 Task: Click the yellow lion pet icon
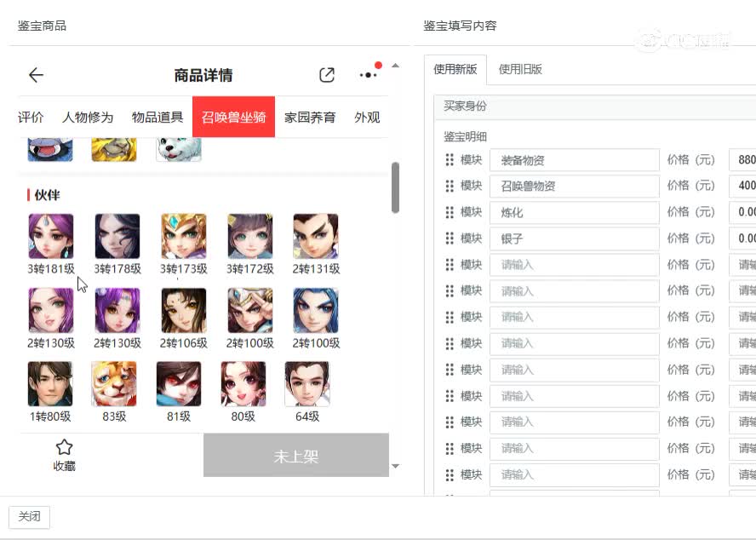(114, 149)
